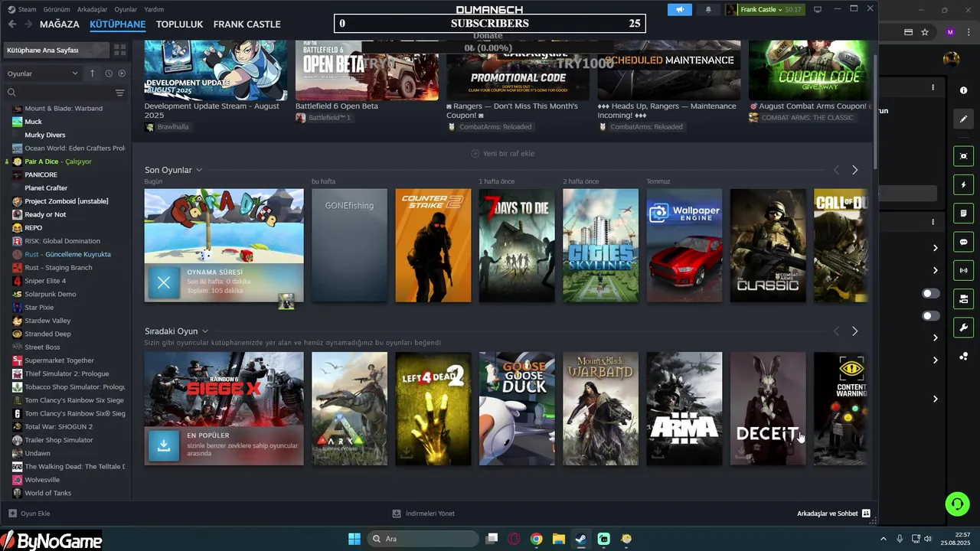
Task: Click the pencil edit icon in browser sidebar
Action: click(963, 119)
